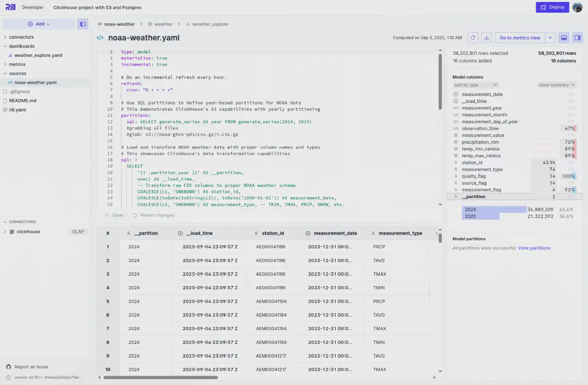Screen dimensions: 588x385
Task: Click the weather breadcrumb metrics icon
Action: (x=150, y=24)
